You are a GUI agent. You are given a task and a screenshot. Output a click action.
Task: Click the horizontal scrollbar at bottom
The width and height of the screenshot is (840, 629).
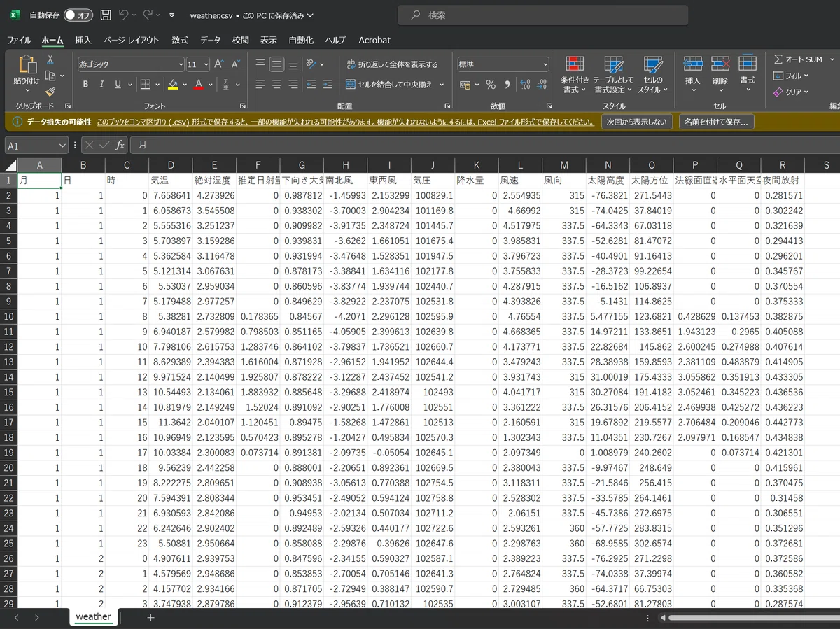click(x=753, y=618)
